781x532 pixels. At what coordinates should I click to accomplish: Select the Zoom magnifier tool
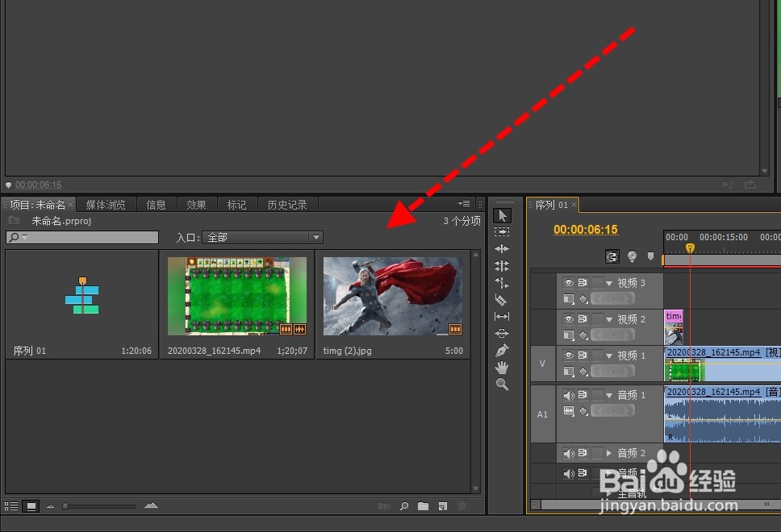[502, 384]
